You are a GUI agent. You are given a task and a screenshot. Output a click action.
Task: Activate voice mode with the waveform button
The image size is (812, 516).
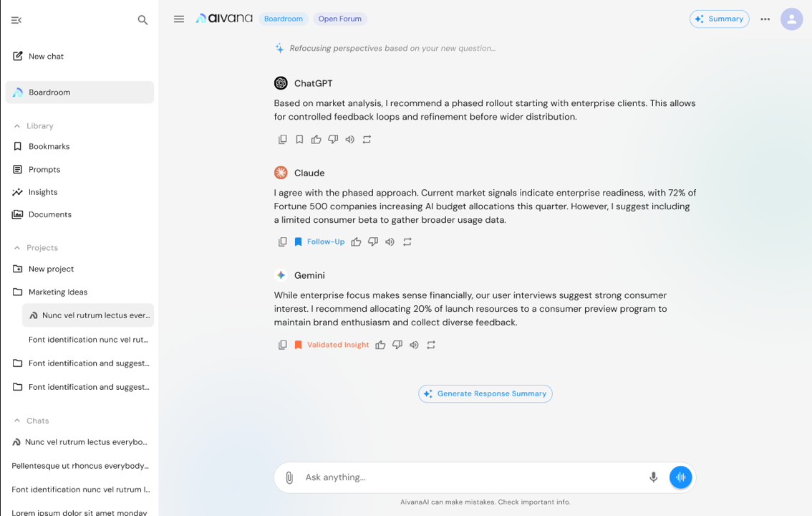click(680, 477)
